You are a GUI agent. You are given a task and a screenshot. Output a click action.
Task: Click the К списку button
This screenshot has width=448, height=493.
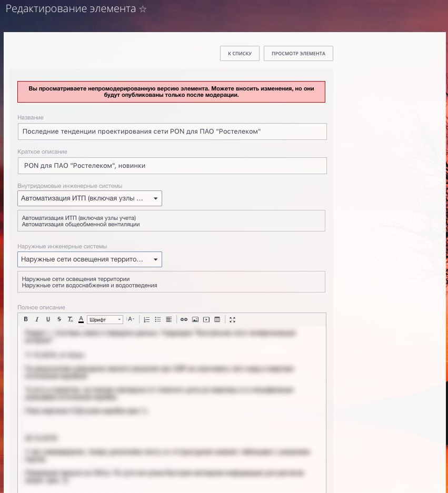pyautogui.click(x=240, y=54)
